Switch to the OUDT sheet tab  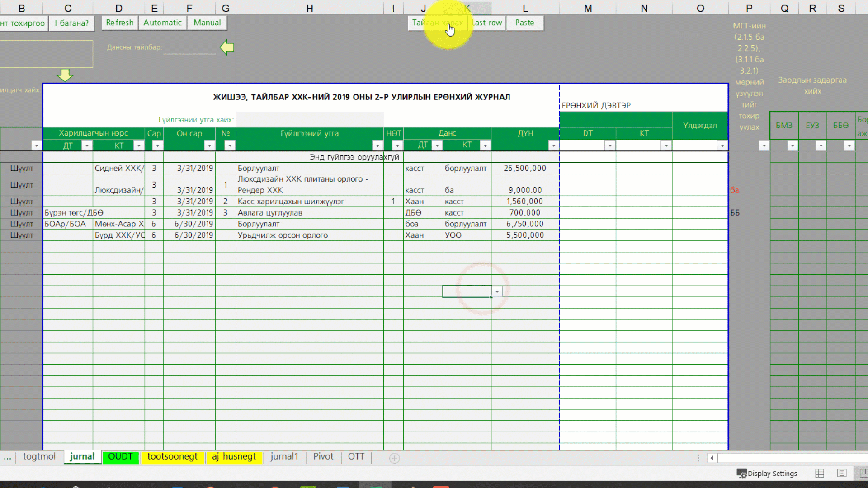(x=120, y=456)
